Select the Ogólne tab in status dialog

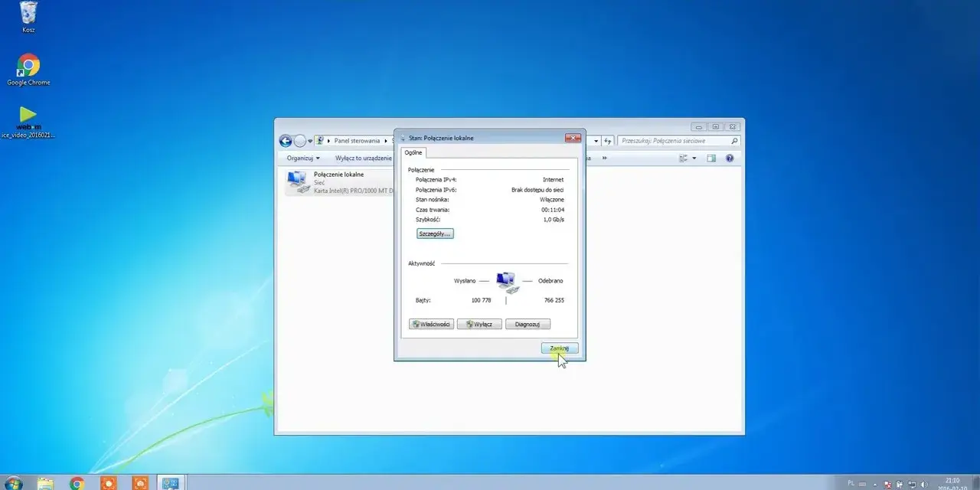pyautogui.click(x=413, y=152)
